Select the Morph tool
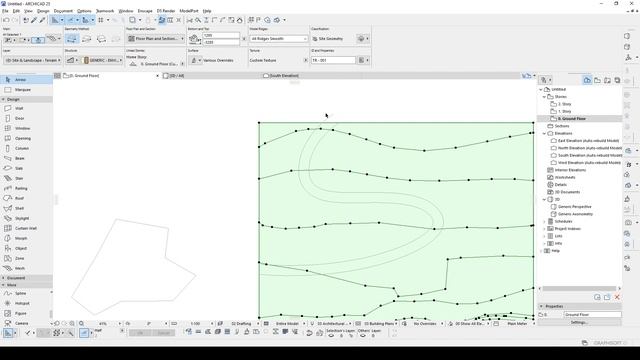Image resolution: width=640 pixels, height=360 pixels. (26, 238)
